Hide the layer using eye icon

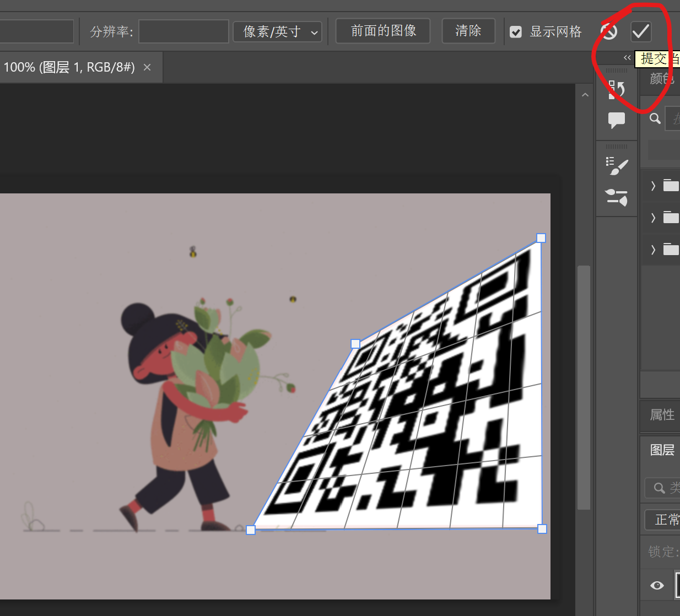pos(657,585)
